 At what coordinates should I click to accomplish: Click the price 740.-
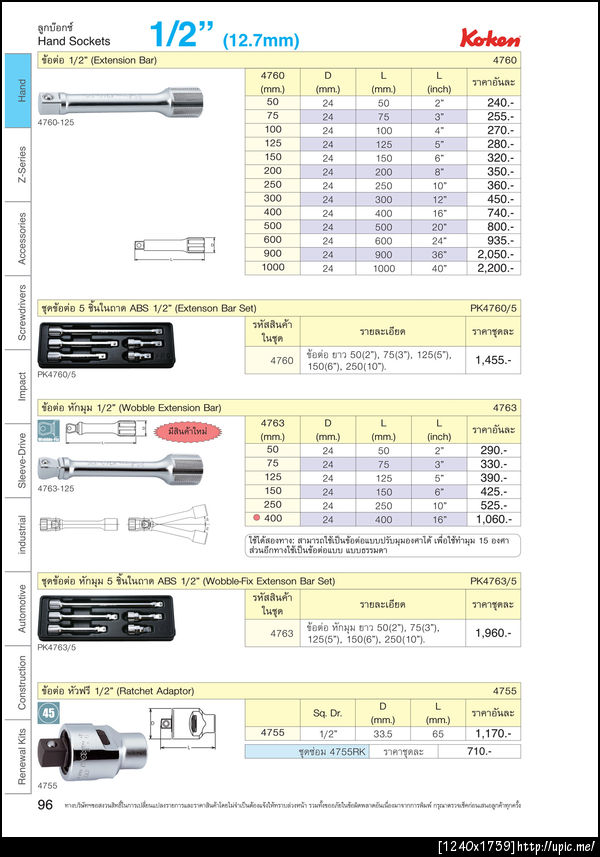point(500,213)
